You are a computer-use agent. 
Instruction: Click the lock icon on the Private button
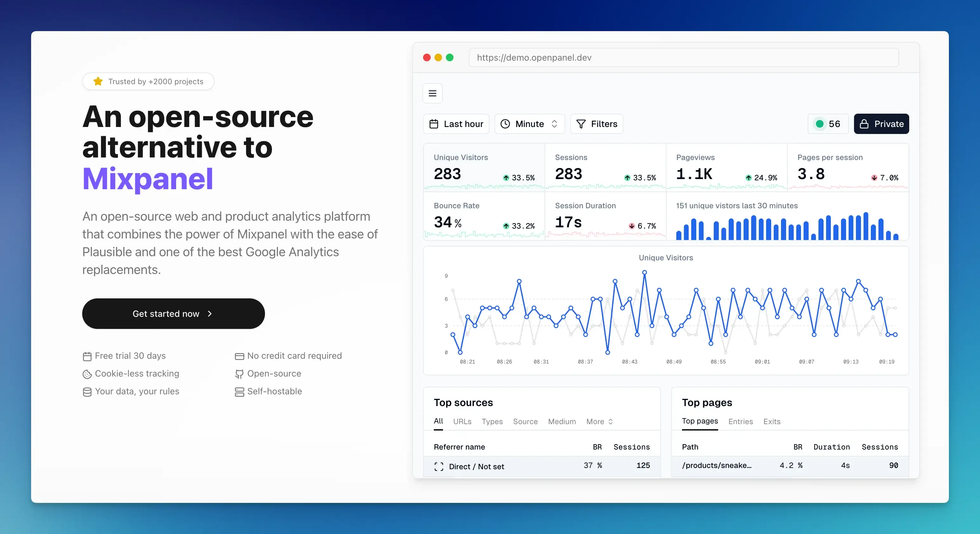[864, 124]
